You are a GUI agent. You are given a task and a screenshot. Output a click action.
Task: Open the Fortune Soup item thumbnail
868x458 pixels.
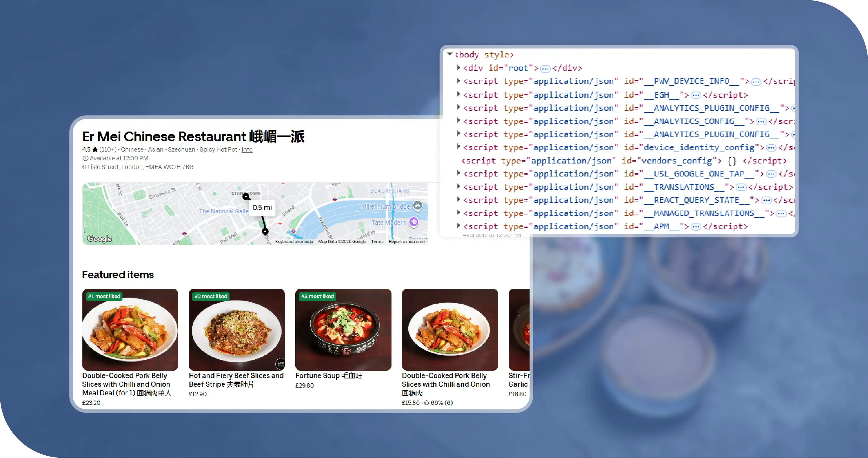343,329
